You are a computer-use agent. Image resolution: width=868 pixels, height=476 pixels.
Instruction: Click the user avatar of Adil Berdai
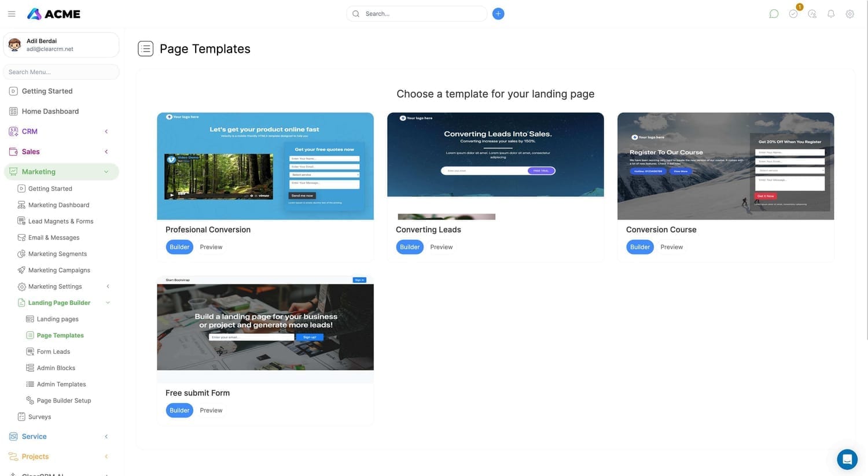point(15,45)
